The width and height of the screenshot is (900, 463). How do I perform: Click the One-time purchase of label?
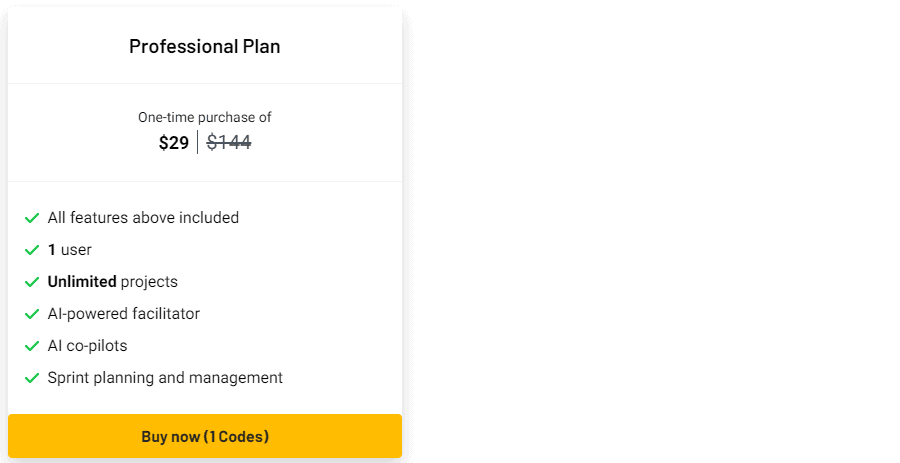click(x=205, y=117)
